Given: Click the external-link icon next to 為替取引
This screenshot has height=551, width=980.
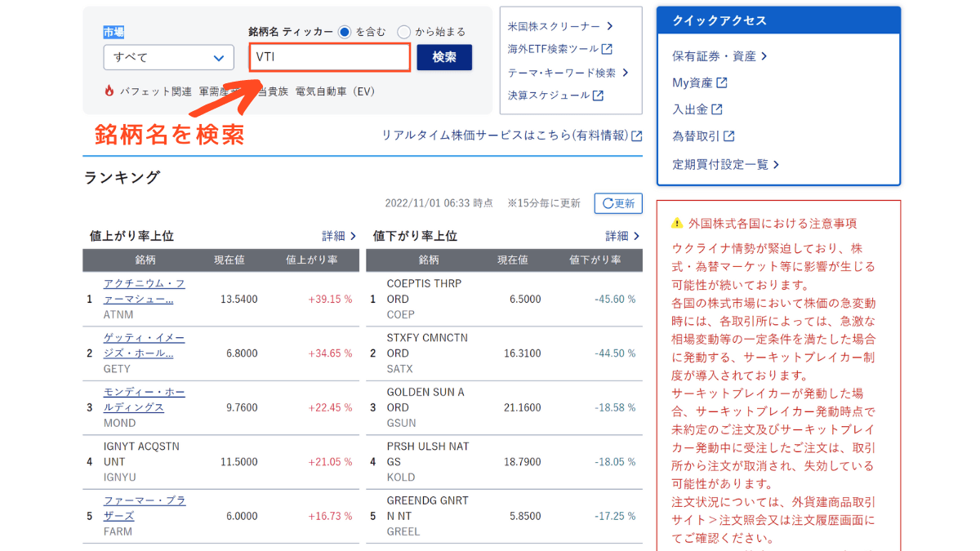Looking at the screenshot, I should click(728, 136).
